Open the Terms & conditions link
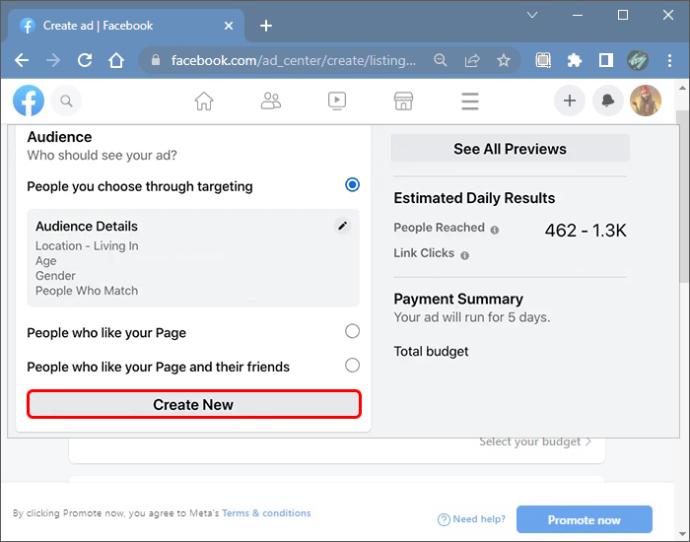 [266, 513]
